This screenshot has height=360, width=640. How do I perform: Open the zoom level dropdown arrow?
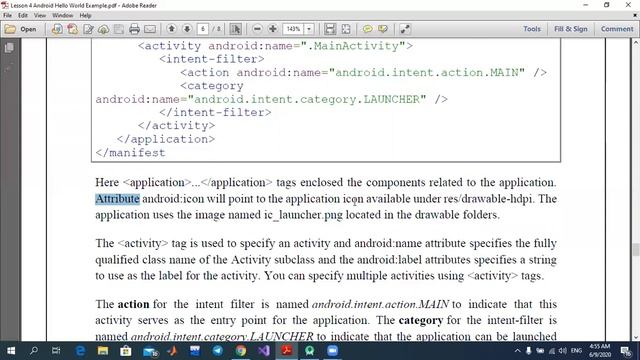309,29
